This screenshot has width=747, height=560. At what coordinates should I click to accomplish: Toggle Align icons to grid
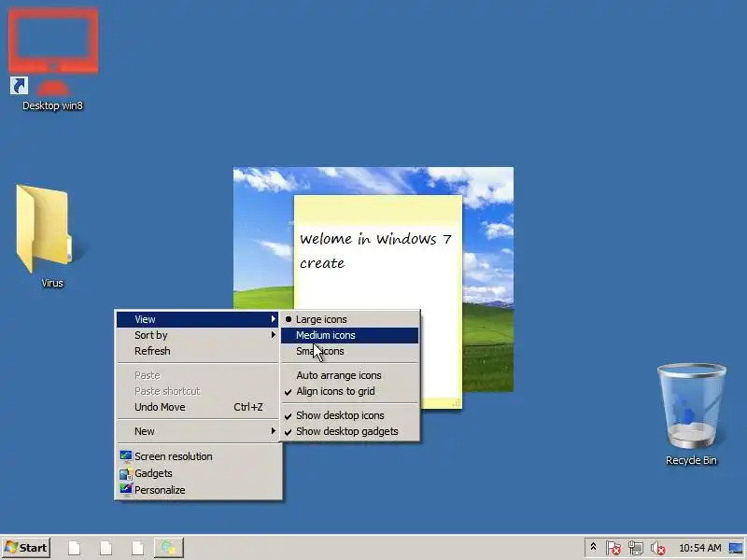[349, 391]
